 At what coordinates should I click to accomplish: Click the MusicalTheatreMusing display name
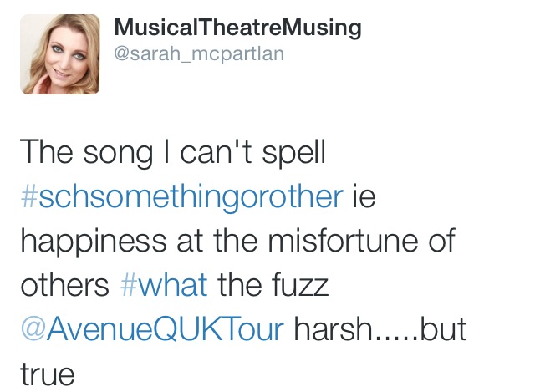click(237, 28)
